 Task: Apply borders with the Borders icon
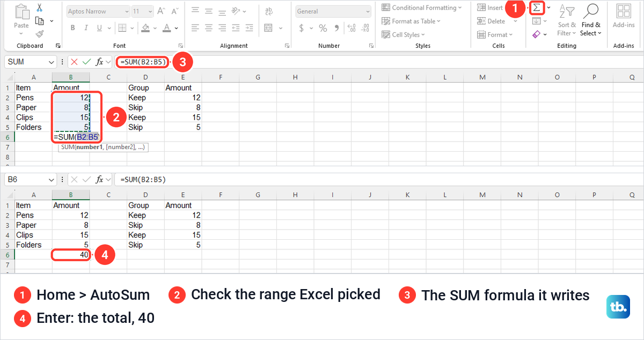[122, 28]
